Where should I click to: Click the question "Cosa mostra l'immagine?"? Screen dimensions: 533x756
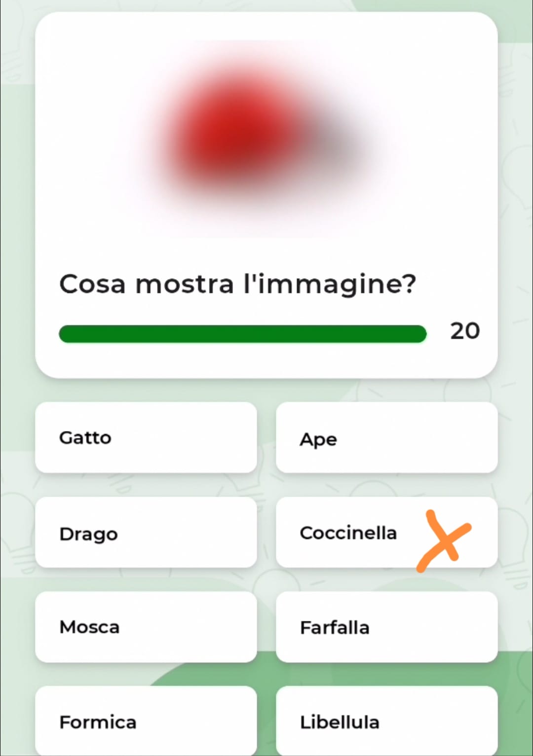pos(237,285)
